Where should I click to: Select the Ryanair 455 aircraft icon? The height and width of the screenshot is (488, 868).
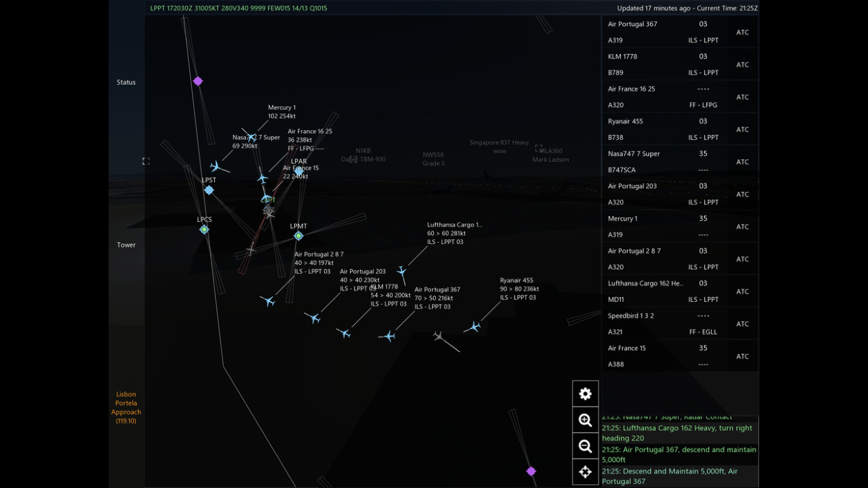click(474, 327)
